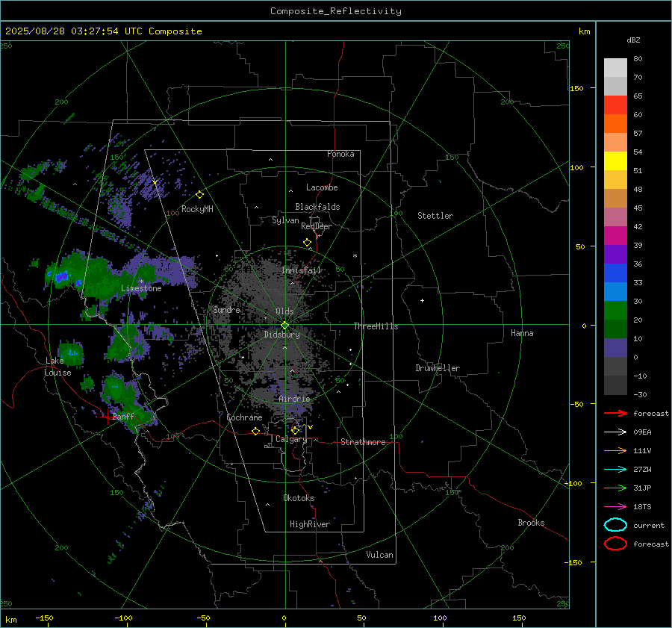
Task: Click the Lake Louise label
Action: (57, 367)
